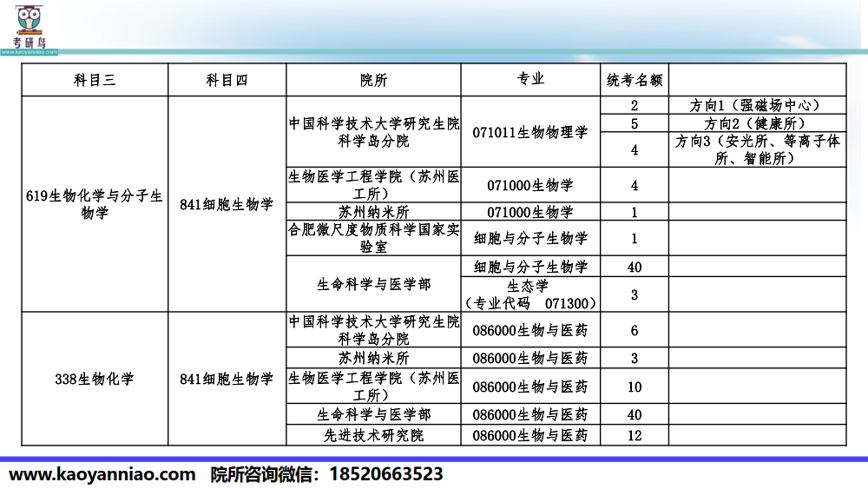This screenshot has width=868, height=489.
Task: Click the owl logo 考研鸟
Action: click(x=30, y=26)
